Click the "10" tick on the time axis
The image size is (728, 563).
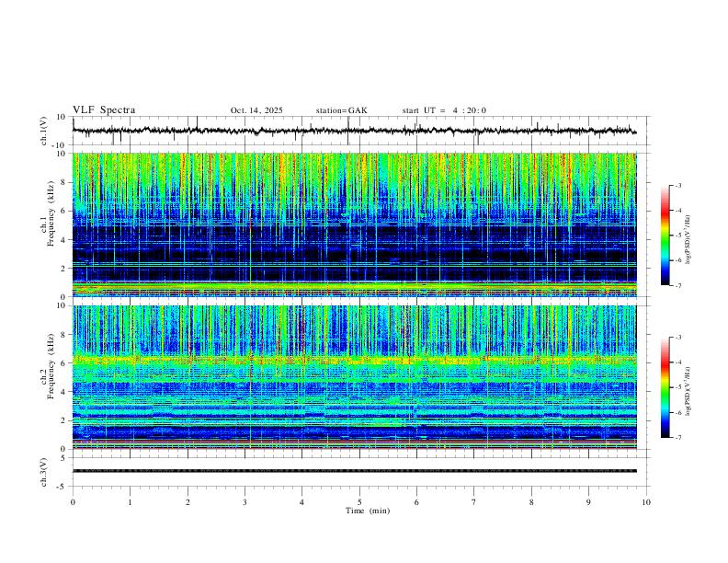tap(646, 502)
